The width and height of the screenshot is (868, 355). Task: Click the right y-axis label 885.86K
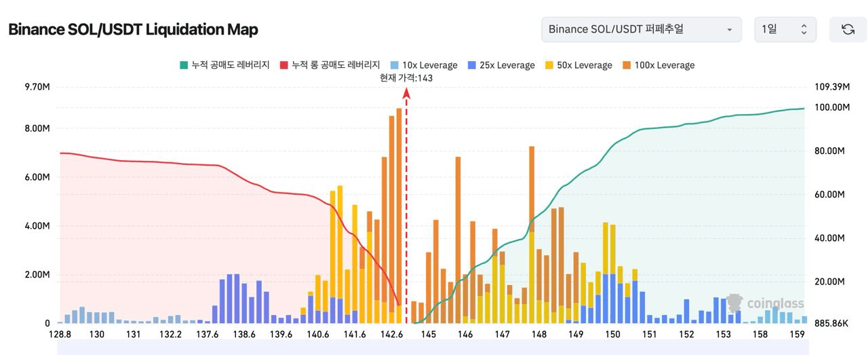[x=831, y=324]
